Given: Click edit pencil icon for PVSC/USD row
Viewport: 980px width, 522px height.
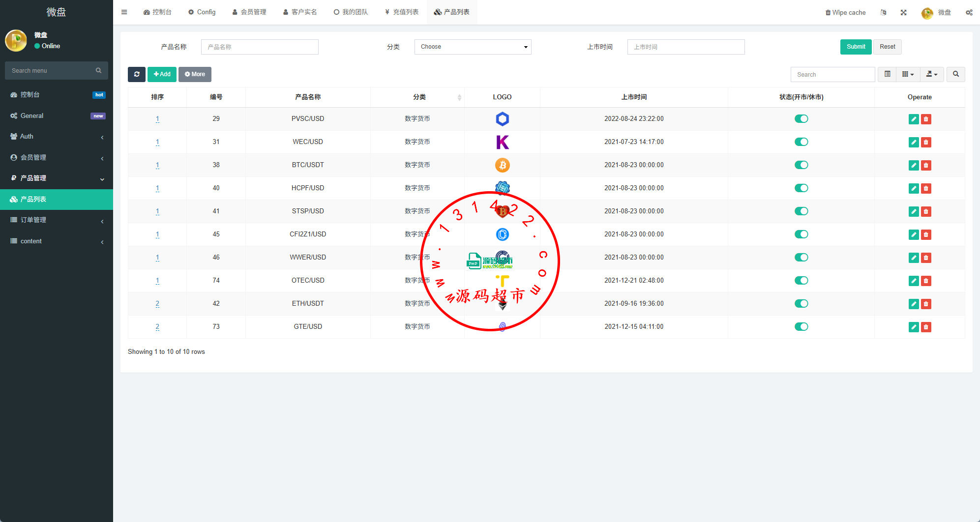Looking at the screenshot, I should pyautogui.click(x=913, y=119).
